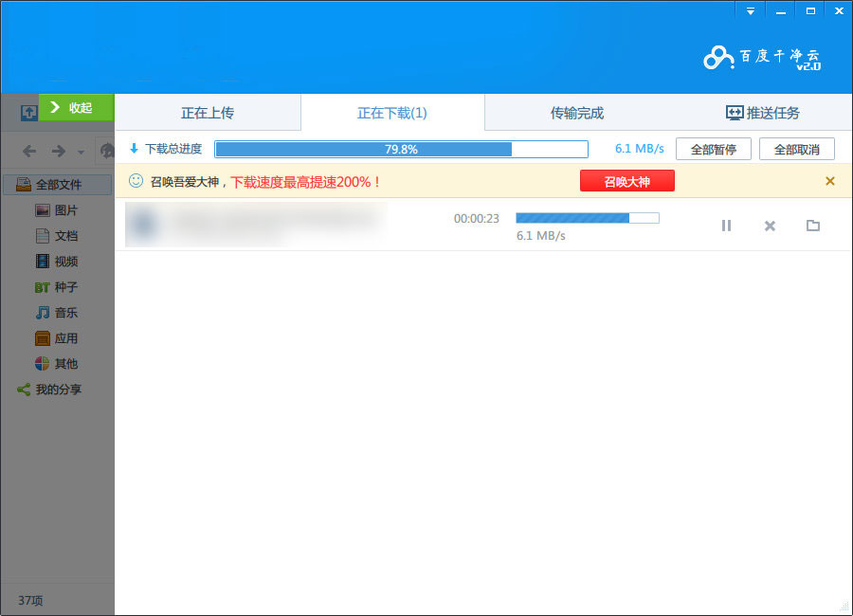
Task: Switch to the 传输完成 completed tab
Action: click(x=575, y=112)
